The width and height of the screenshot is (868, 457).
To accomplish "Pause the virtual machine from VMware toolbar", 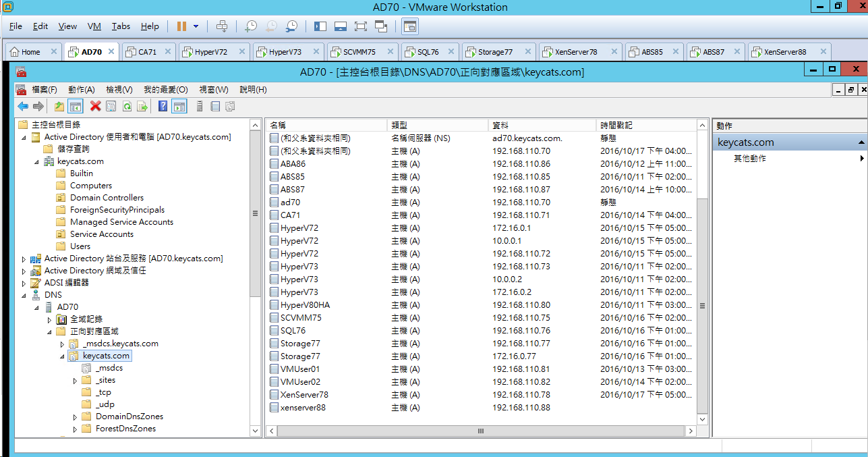I will click(181, 26).
